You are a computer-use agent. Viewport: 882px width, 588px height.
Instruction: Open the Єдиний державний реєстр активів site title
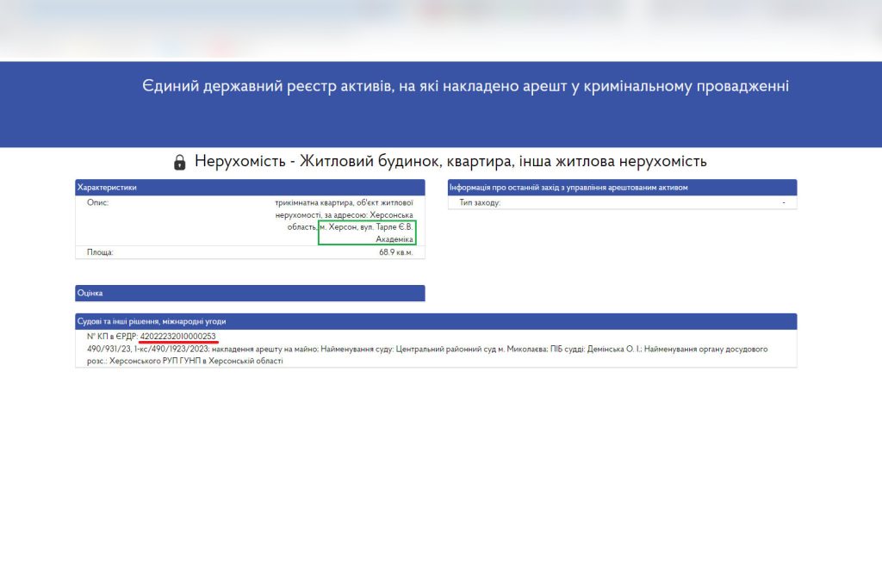[465, 86]
